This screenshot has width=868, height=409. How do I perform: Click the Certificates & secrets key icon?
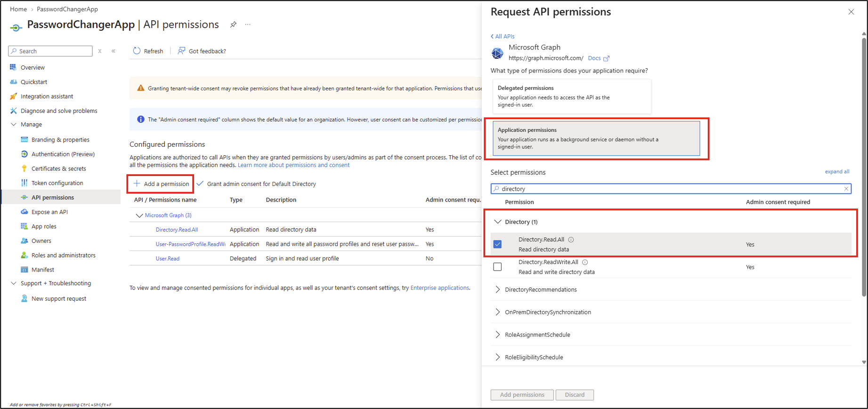[x=24, y=168]
